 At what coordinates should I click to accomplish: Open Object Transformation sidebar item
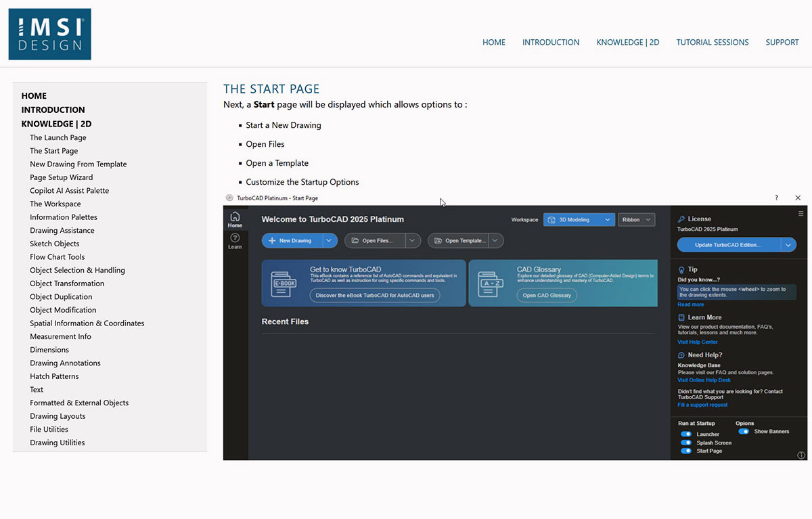pyautogui.click(x=67, y=284)
